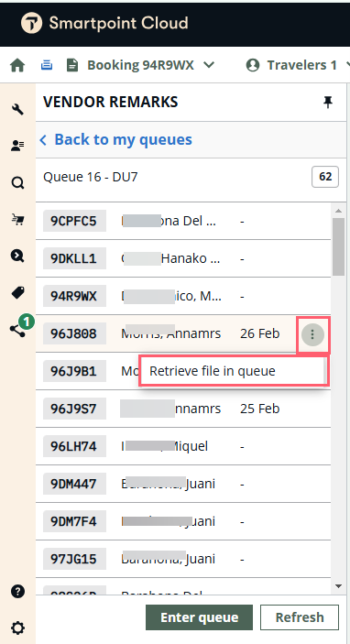Open the share icon with badge 1
This screenshot has width=350, height=644.
(17, 330)
